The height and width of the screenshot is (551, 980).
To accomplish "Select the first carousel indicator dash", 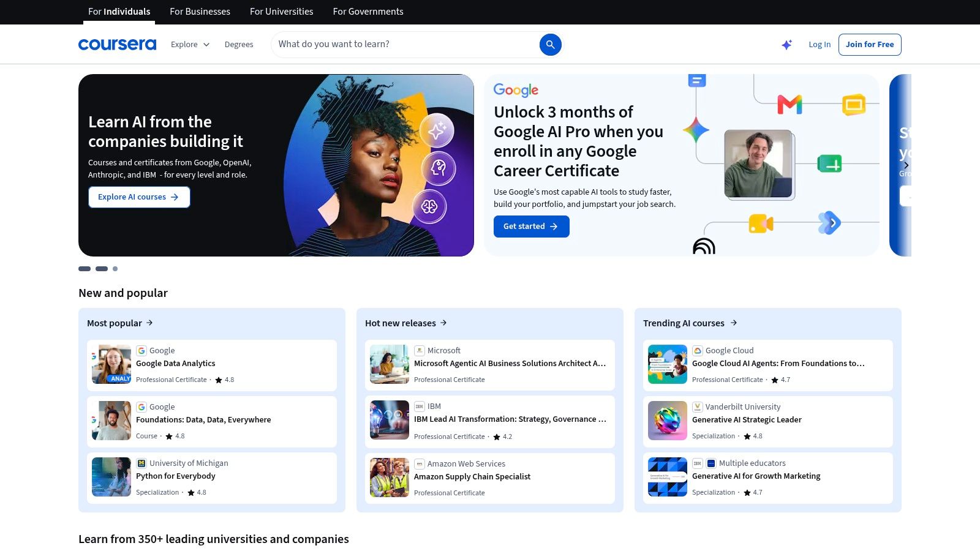I will click(85, 269).
